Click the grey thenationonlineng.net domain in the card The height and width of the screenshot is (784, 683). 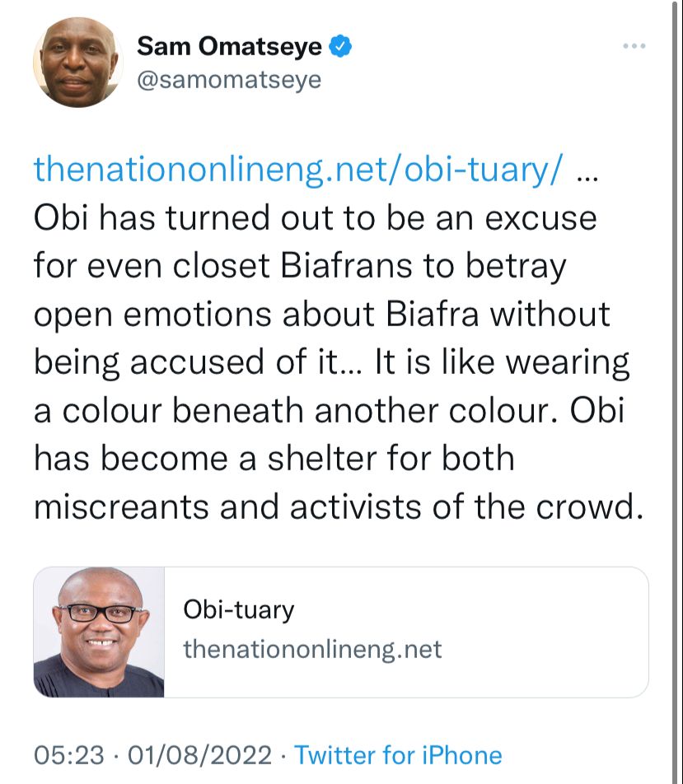(312, 649)
